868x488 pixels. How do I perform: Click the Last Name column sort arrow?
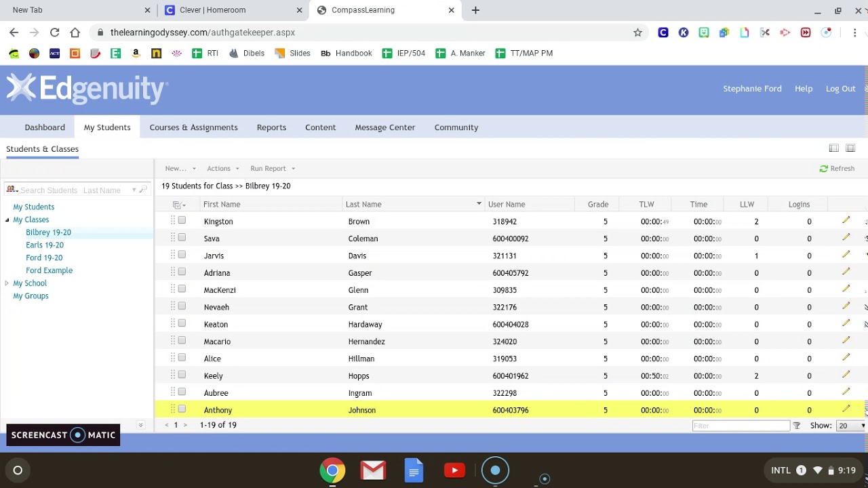(479, 203)
